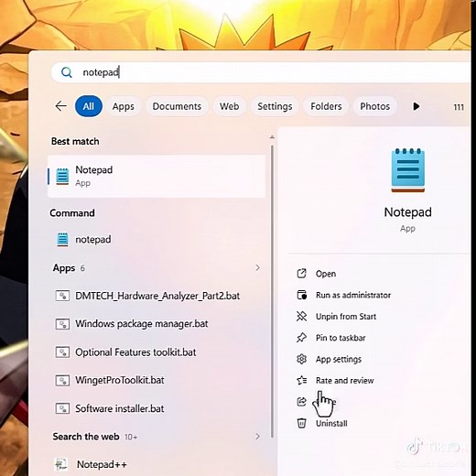The width and height of the screenshot is (476, 476).
Task: Click the Software installer.bat file icon
Action: pos(62,408)
